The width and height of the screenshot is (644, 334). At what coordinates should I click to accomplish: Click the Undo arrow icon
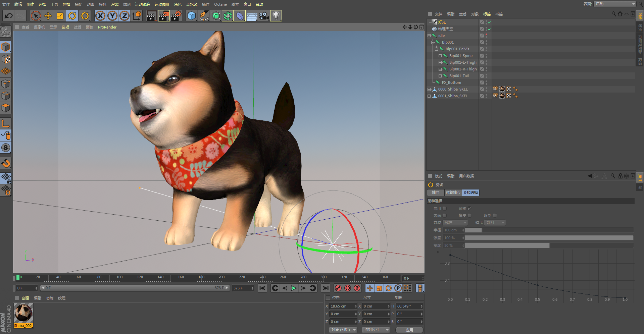coord(8,16)
